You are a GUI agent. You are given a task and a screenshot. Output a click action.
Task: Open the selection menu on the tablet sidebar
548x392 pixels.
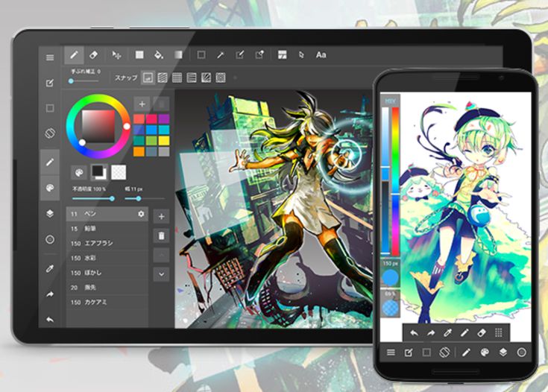[50, 108]
